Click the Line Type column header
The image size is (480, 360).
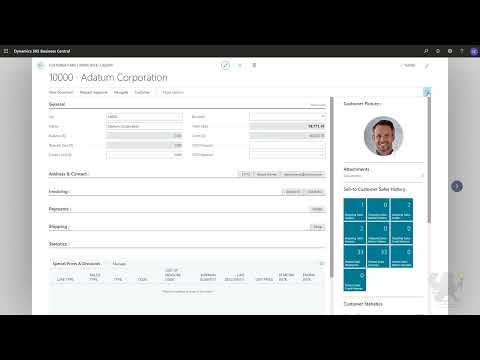tap(65, 279)
